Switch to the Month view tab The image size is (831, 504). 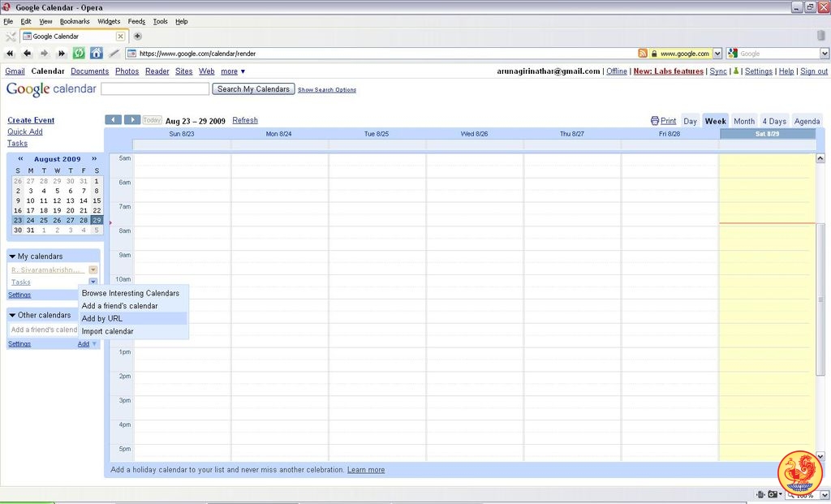(x=744, y=121)
